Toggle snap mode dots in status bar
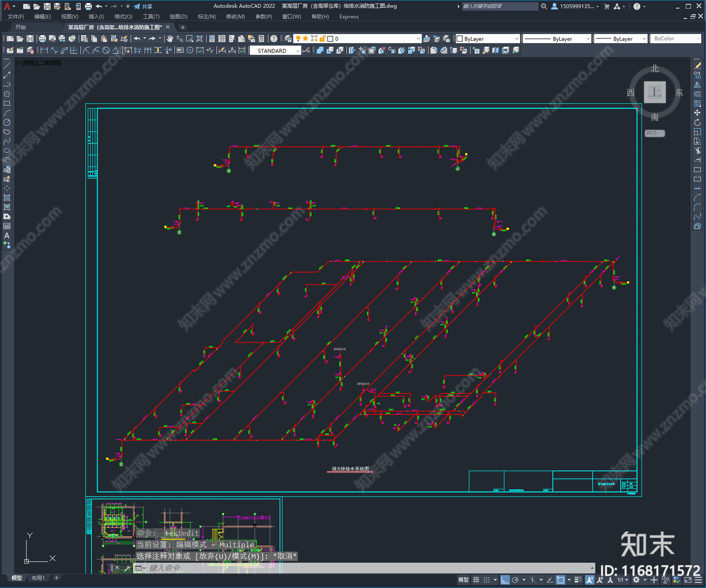The height and width of the screenshot is (588, 706). [x=486, y=580]
